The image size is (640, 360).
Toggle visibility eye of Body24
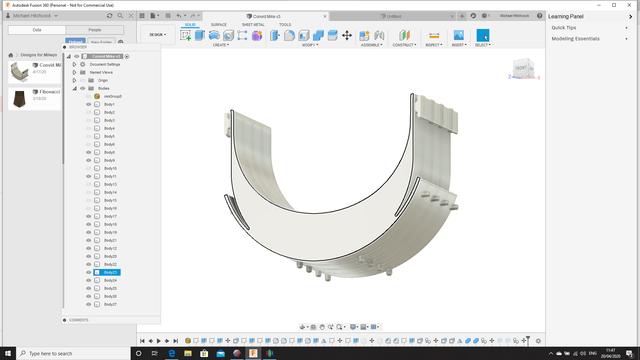[x=89, y=280]
